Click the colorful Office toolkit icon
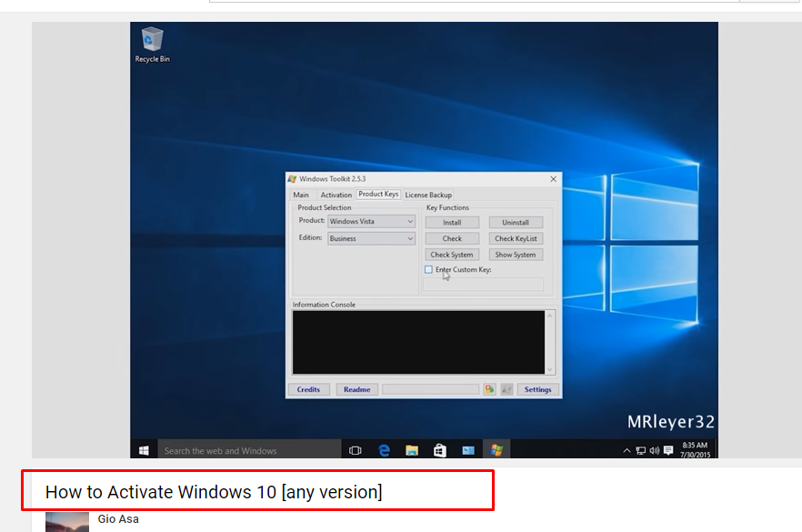 click(489, 390)
